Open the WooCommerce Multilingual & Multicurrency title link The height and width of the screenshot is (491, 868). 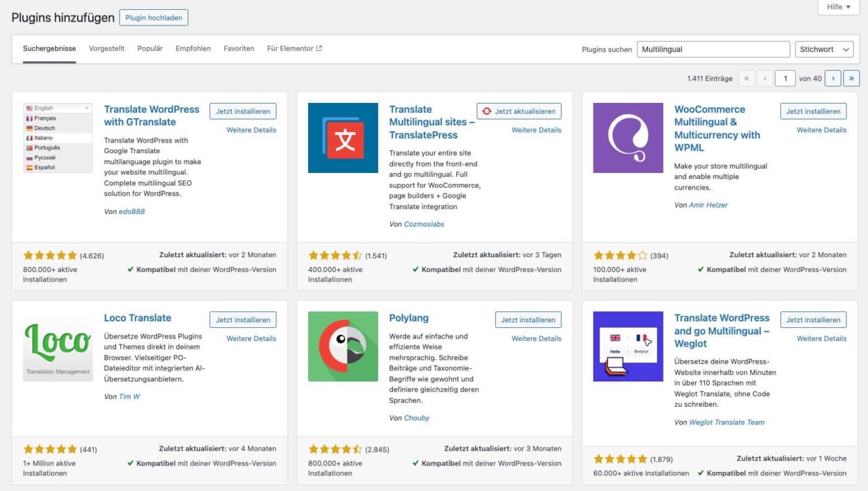pos(717,129)
